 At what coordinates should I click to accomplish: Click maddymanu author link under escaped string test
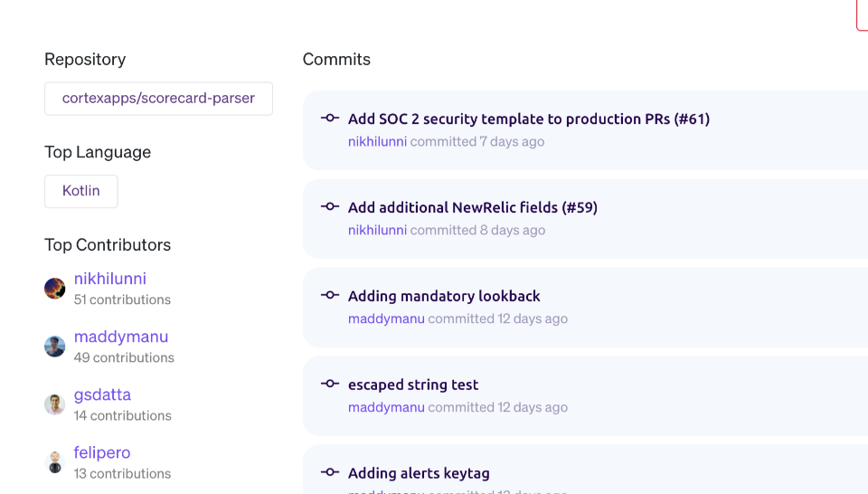pyautogui.click(x=386, y=407)
